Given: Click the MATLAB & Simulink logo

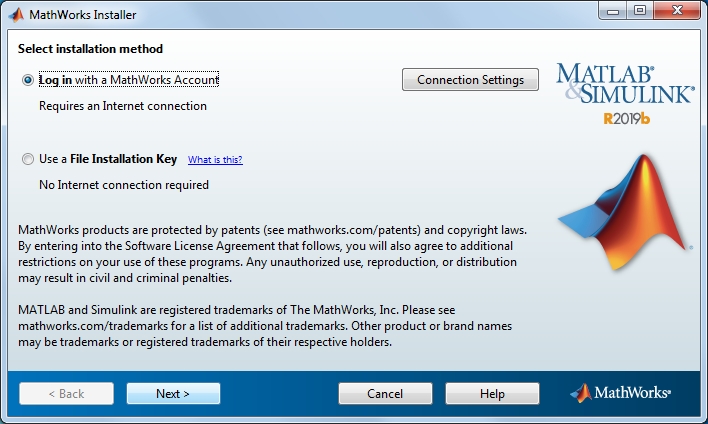Looking at the screenshot, I should click(x=625, y=84).
